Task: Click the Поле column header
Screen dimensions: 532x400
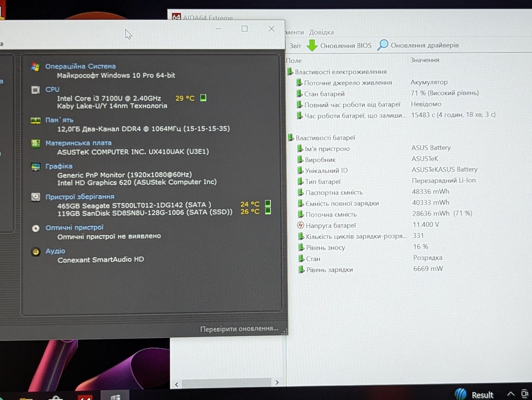Action: [294, 61]
